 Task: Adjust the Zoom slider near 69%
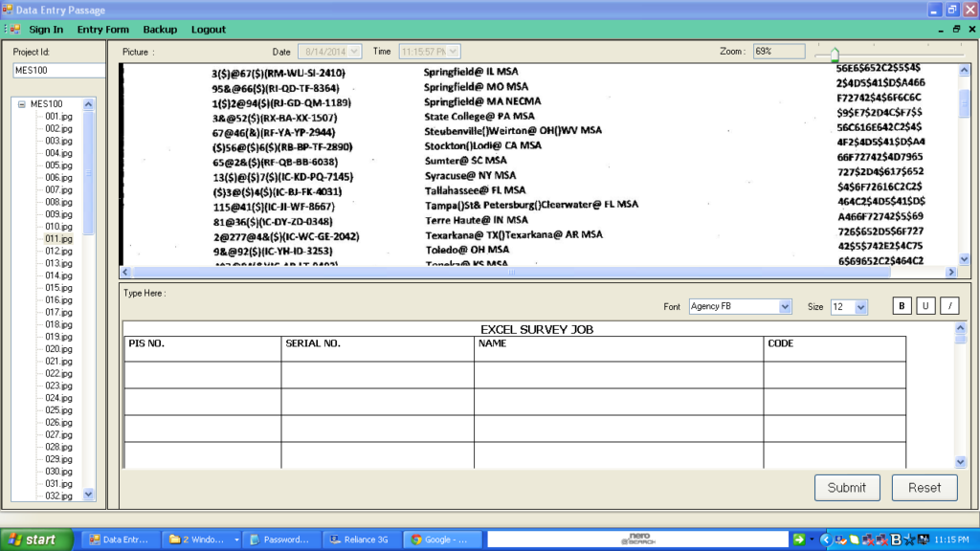[x=836, y=54]
